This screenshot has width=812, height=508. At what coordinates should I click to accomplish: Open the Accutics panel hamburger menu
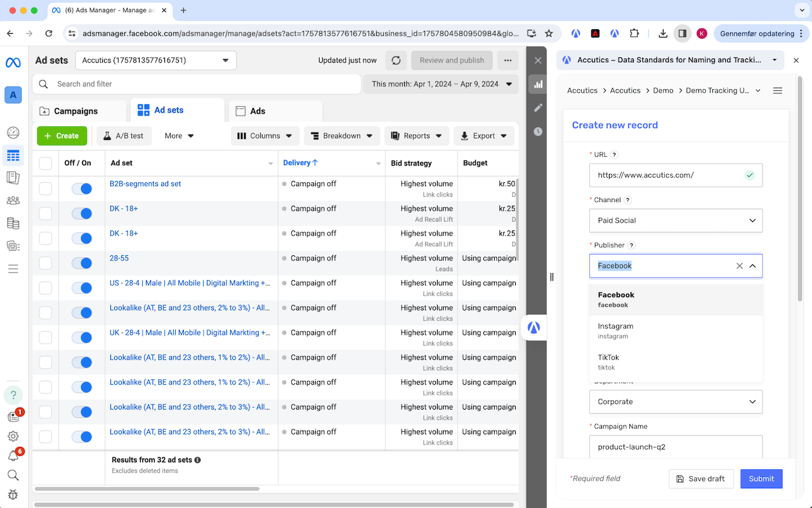coord(778,91)
